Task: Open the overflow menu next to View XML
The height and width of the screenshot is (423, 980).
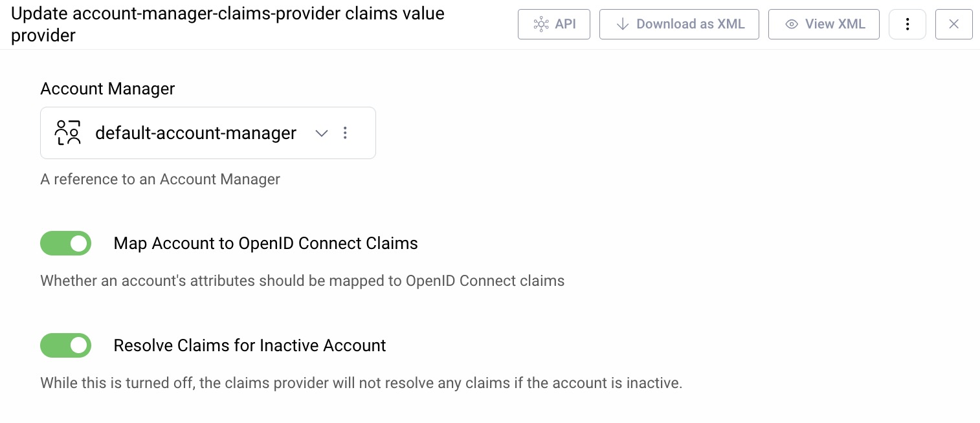Action: tap(908, 24)
